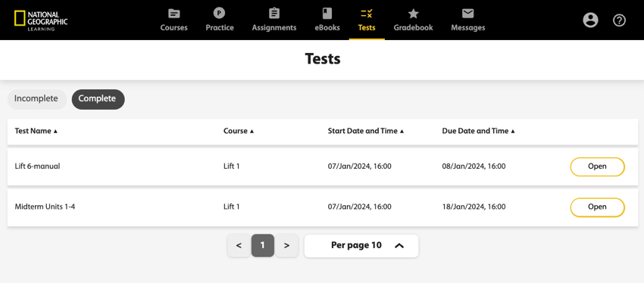The width and height of the screenshot is (644, 283).
Task: Switch to the Incomplete tests filter
Action: tap(36, 99)
